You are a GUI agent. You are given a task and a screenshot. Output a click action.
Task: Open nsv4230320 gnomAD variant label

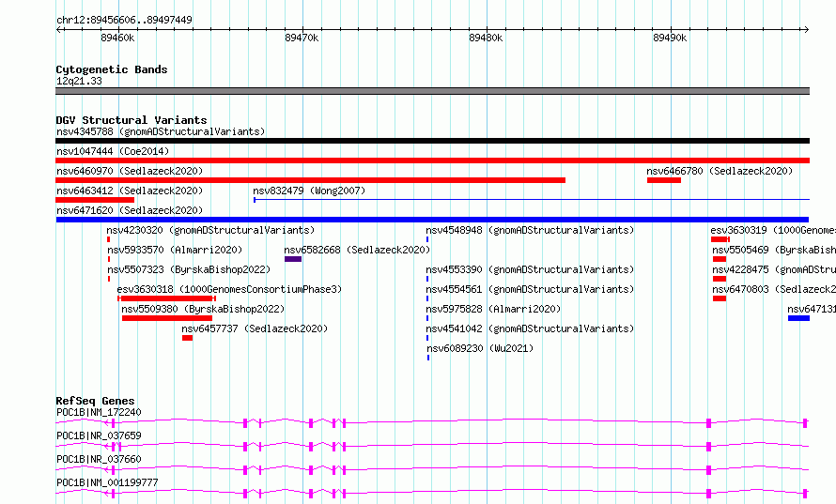pos(210,230)
